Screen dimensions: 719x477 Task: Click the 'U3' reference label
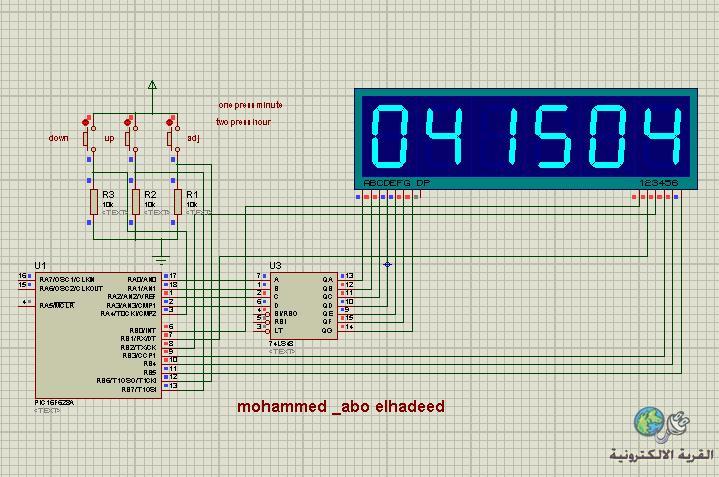[275, 266]
